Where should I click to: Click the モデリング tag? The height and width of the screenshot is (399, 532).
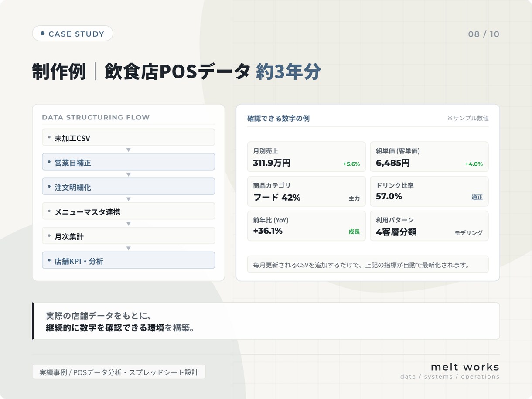[x=469, y=233]
